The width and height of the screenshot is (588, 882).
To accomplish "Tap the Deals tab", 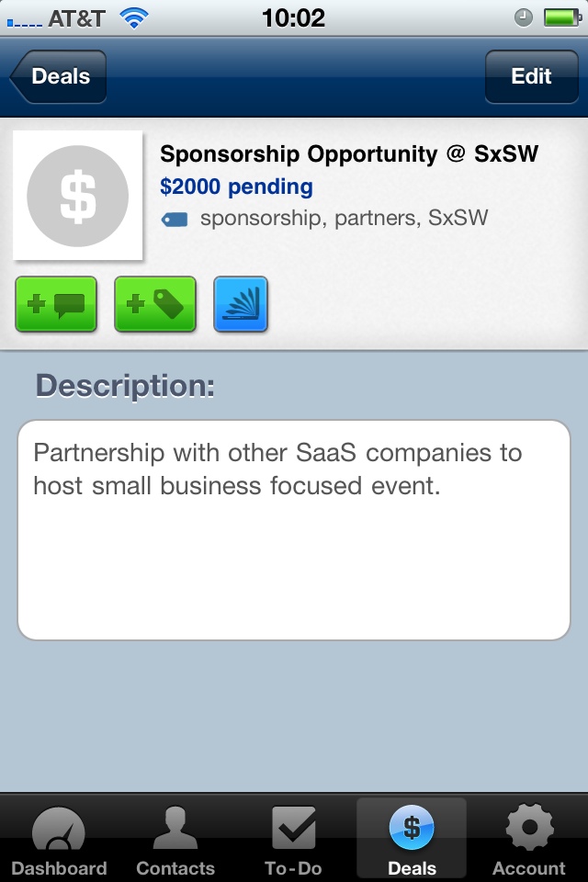I will (412, 841).
